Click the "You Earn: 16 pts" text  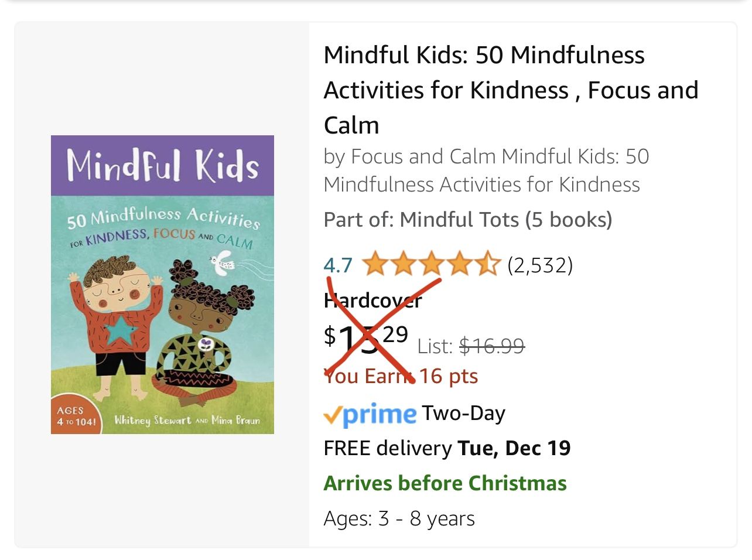click(401, 376)
